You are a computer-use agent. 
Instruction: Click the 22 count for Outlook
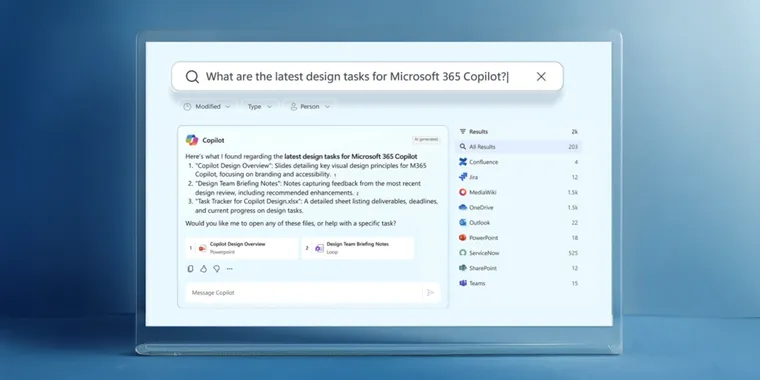(x=574, y=222)
